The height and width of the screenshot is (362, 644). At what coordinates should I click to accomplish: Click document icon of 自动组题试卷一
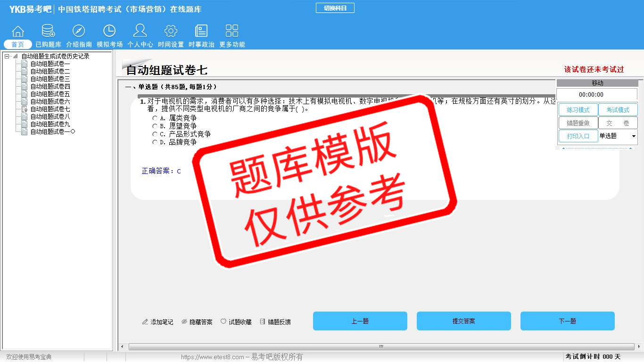pyautogui.click(x=25, y=64)
